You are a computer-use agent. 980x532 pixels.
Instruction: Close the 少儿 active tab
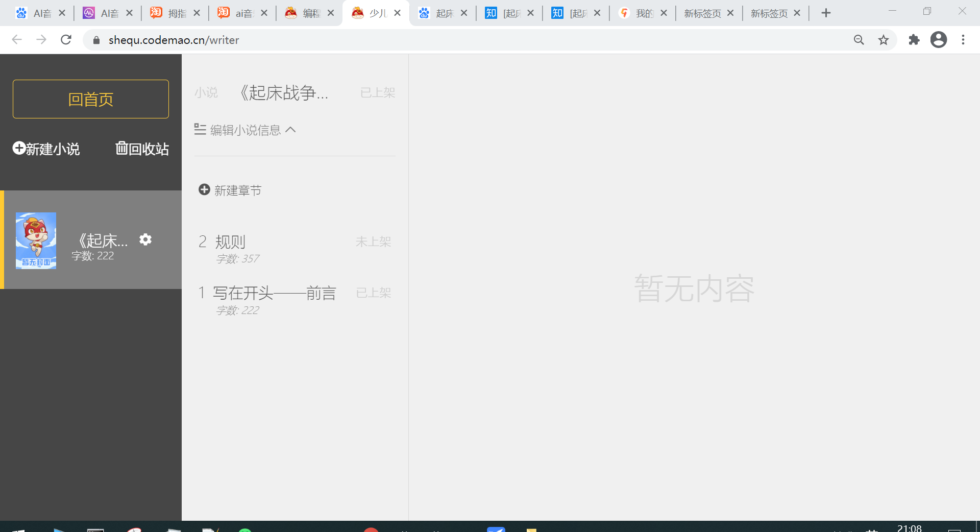(397, 13)
